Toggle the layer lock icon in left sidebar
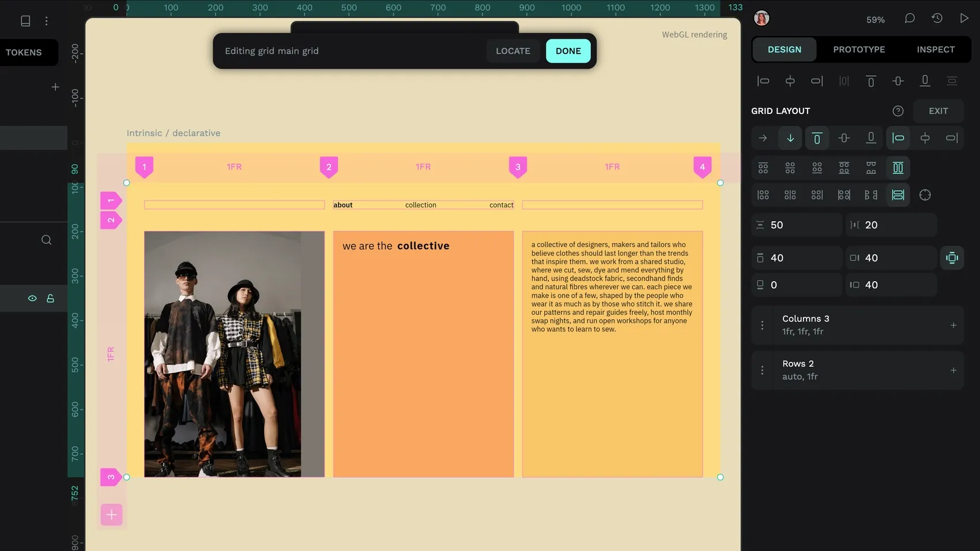 [x=51, y=298]
